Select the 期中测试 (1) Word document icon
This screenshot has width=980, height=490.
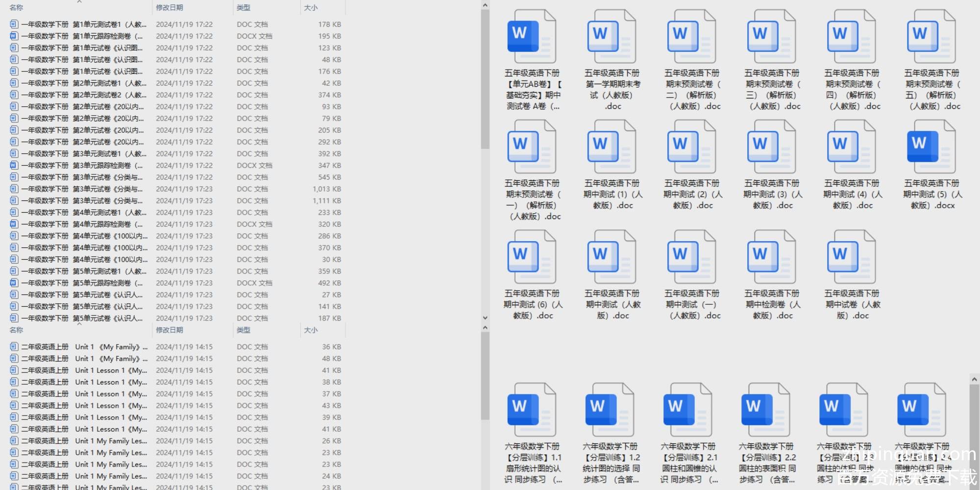(x=612, y=147)
